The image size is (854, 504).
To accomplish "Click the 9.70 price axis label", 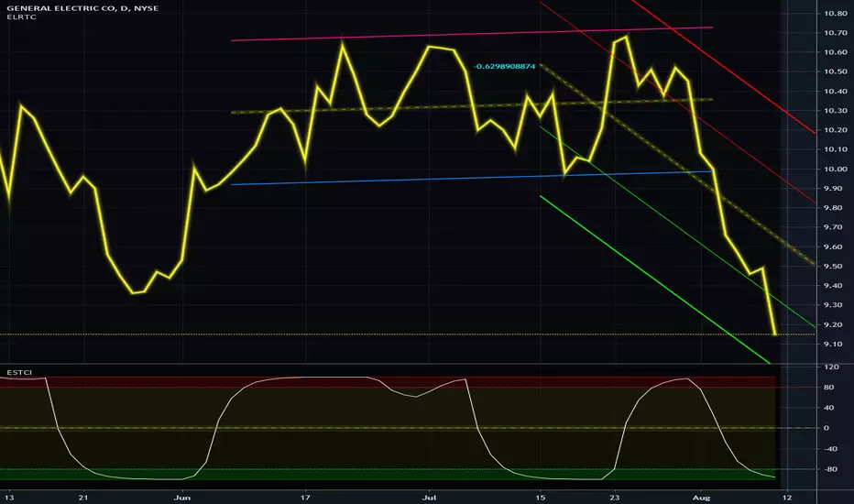I will pyautogui.click(x=835, y=227).
